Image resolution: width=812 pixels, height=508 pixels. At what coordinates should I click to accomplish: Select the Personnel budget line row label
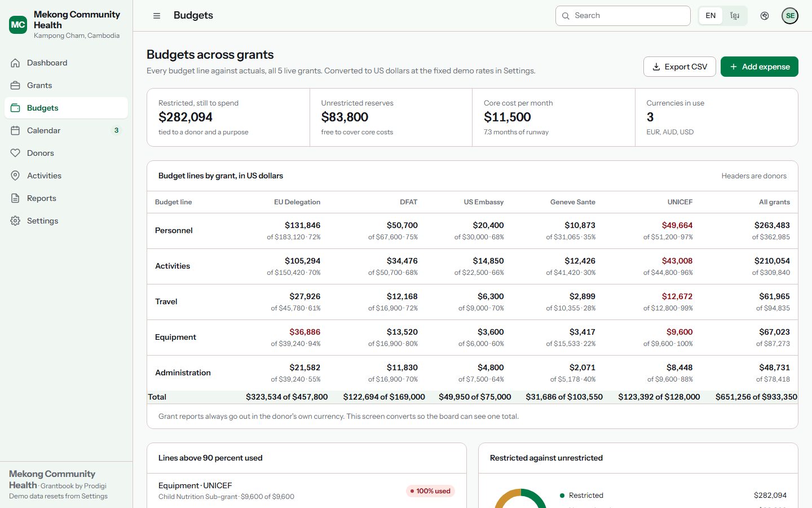click(174, 230)
